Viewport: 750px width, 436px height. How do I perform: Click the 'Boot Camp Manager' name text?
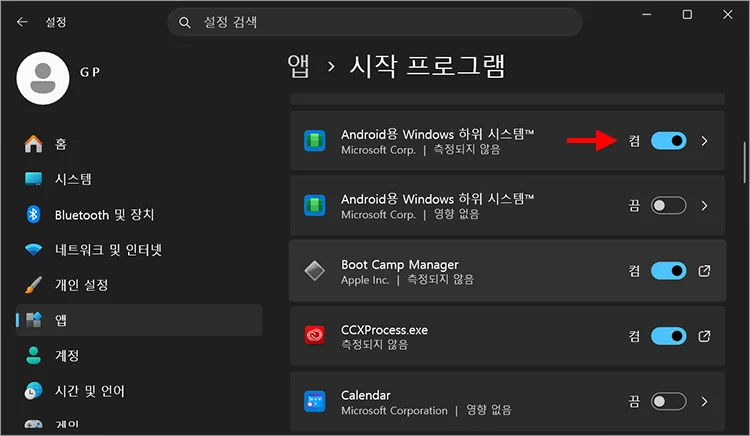(399, 264)
